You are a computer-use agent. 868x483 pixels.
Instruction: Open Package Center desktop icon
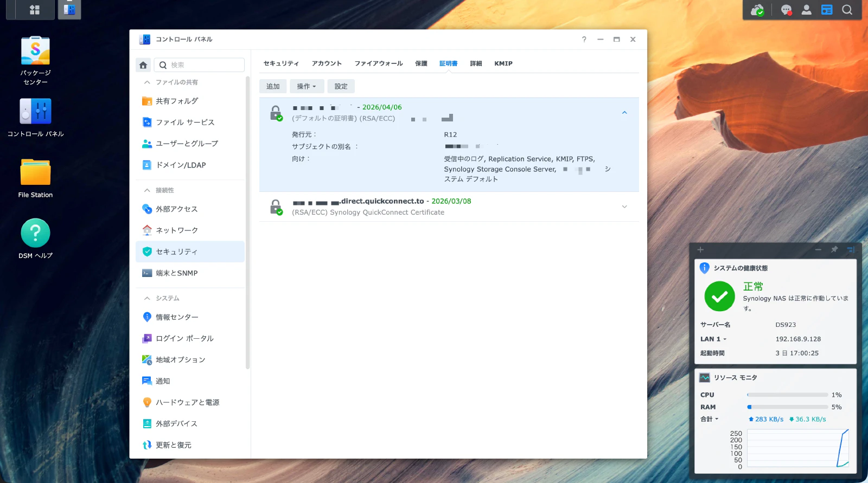click(x=35, y=51)
